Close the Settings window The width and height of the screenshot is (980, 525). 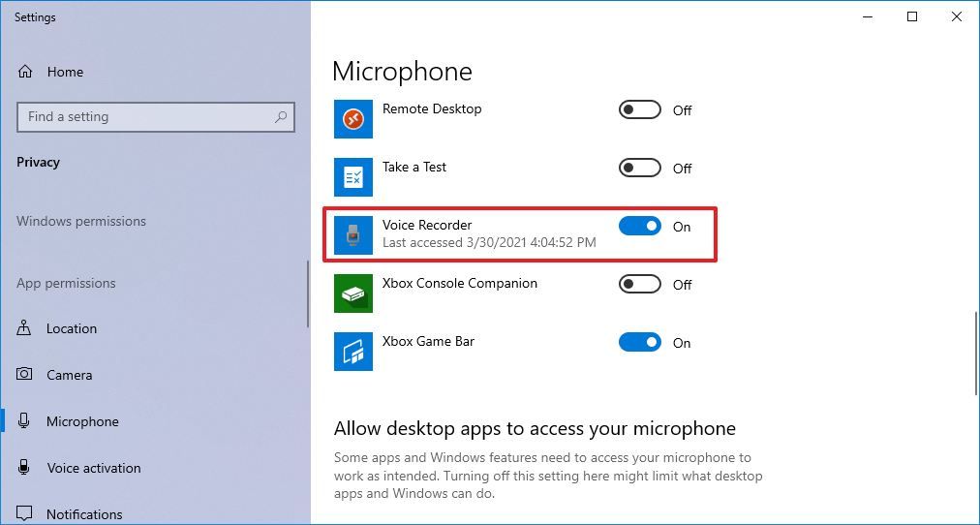[x=956, y=16]
